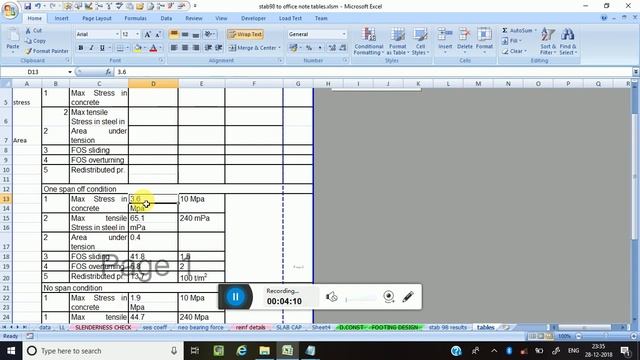
Task: Click the Percent Style icon
Action: [x=309, y=48]
